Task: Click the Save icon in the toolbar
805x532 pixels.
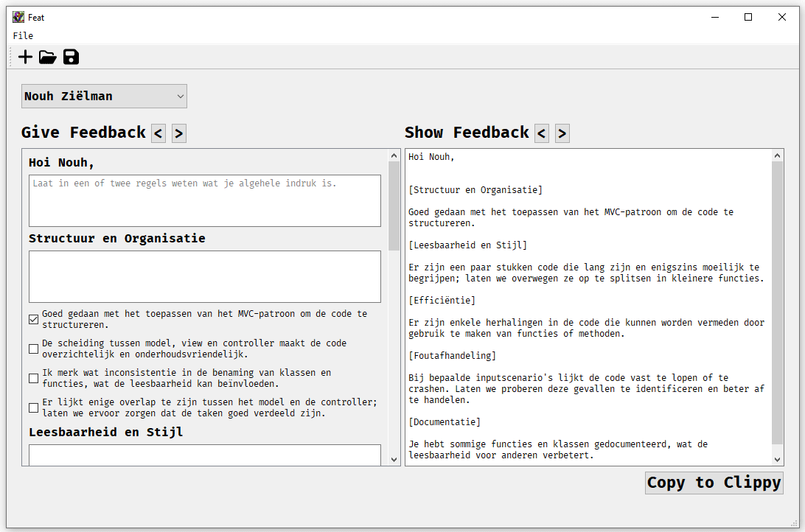Action: [70, 57]
